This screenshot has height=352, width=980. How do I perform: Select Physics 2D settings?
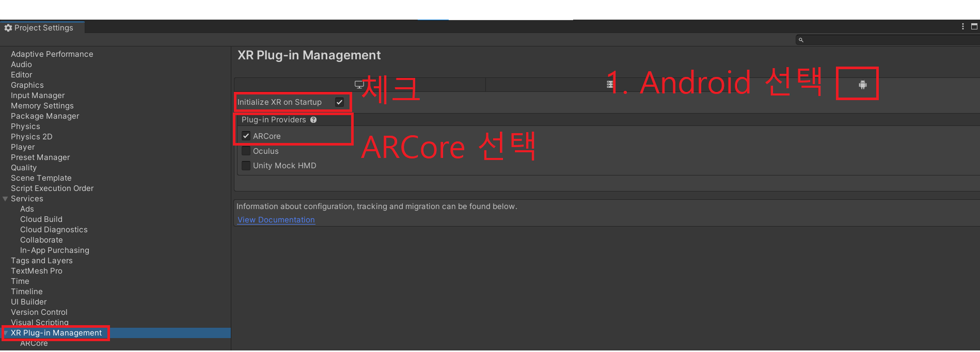click(31, 137)
